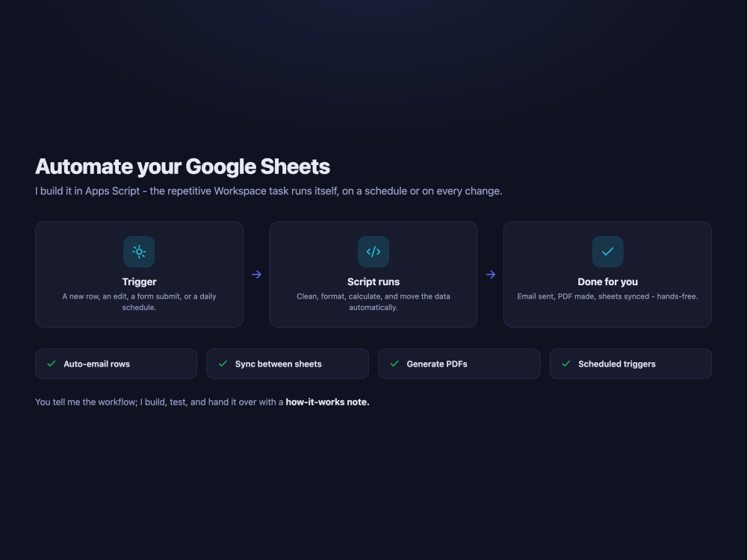Click the green check beside Auto-email rows
The image size is (747, 560).
[x=52, y=364]
